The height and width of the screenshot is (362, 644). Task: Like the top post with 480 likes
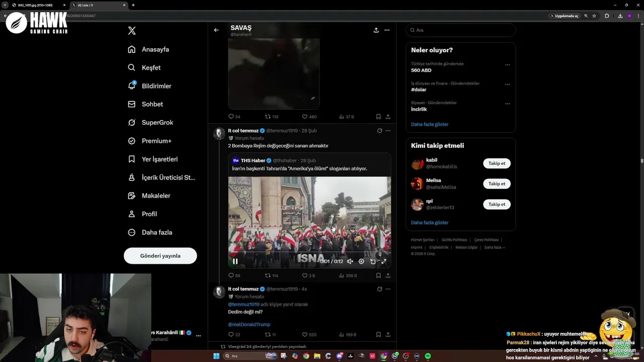pos(309,117)
